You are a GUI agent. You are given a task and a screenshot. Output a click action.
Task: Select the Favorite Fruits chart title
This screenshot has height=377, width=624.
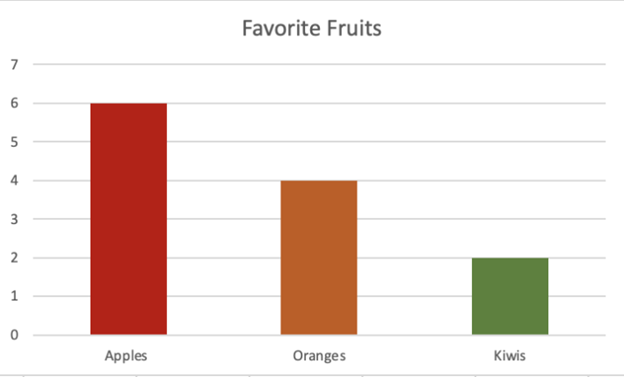[312, 28]
